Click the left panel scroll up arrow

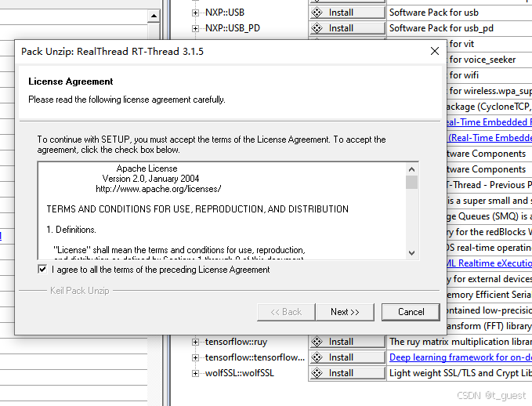pos(154,16)
